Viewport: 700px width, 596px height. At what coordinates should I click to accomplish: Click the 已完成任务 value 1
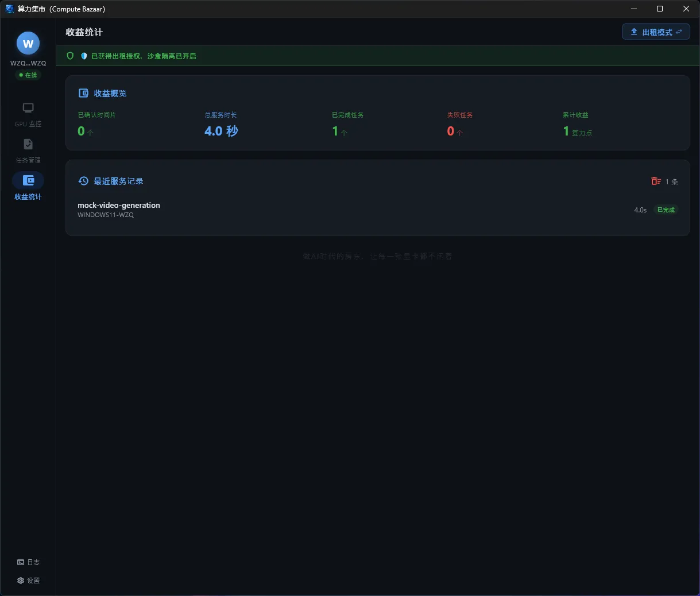335,131
